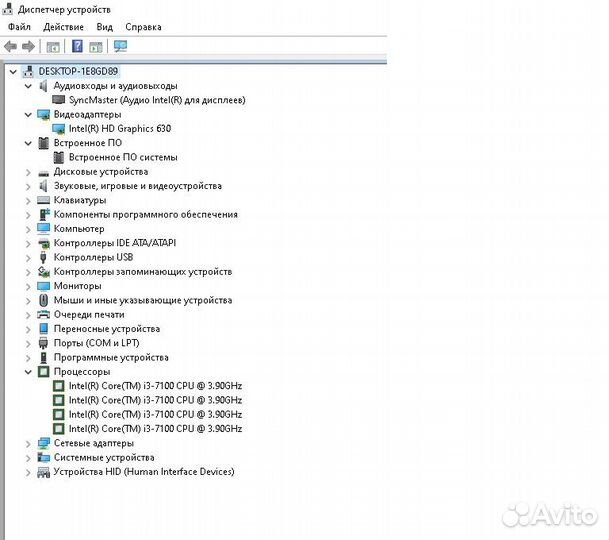This screenshot has width=609, height=540.
Task: Collapse the Встроенное ПО category
Action: tap(28, 143)
